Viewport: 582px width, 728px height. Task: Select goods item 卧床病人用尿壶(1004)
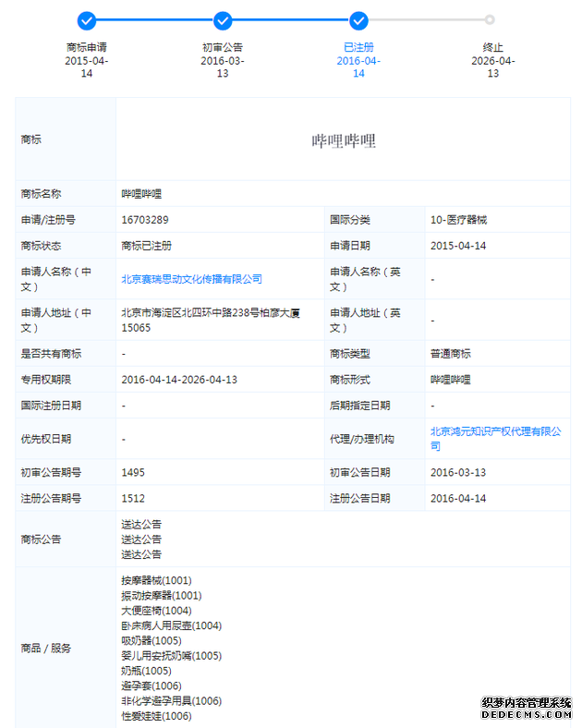pos(171,625)
